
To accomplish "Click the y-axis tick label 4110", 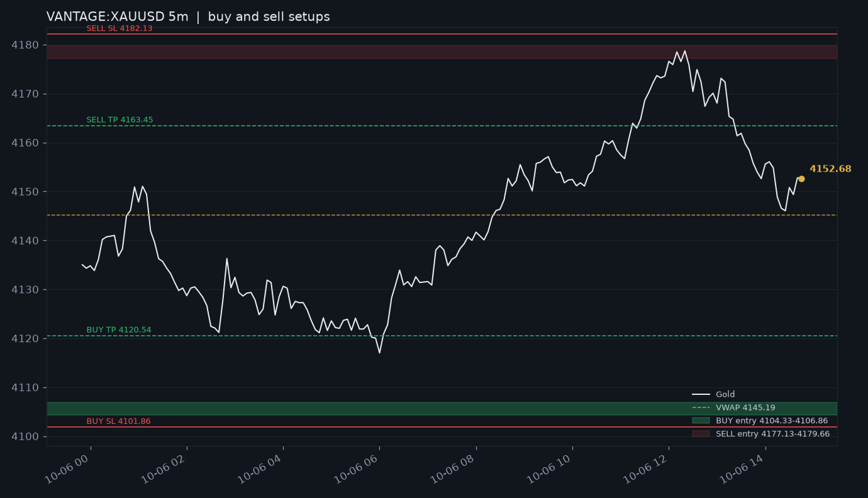I will (x=25, y=388).
